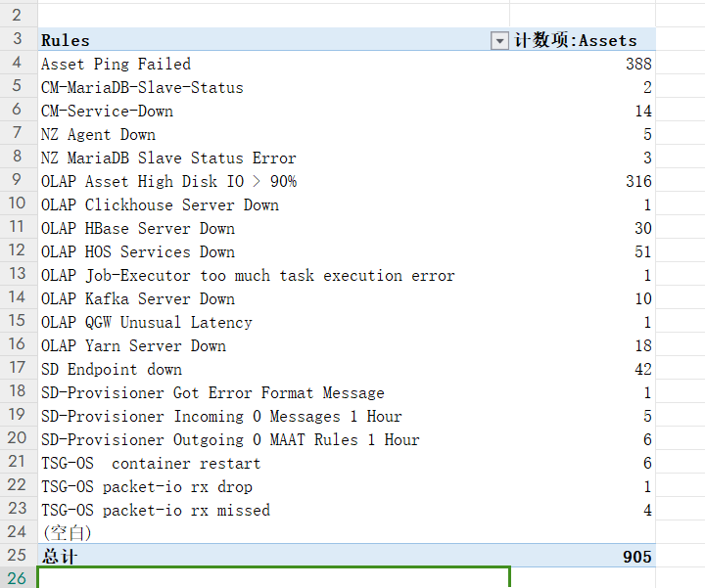Image resolution: width=705 pixels, height=588 pixels.
Task: Click the 计数项:Assets column header
Action: [x=576, y=40]
